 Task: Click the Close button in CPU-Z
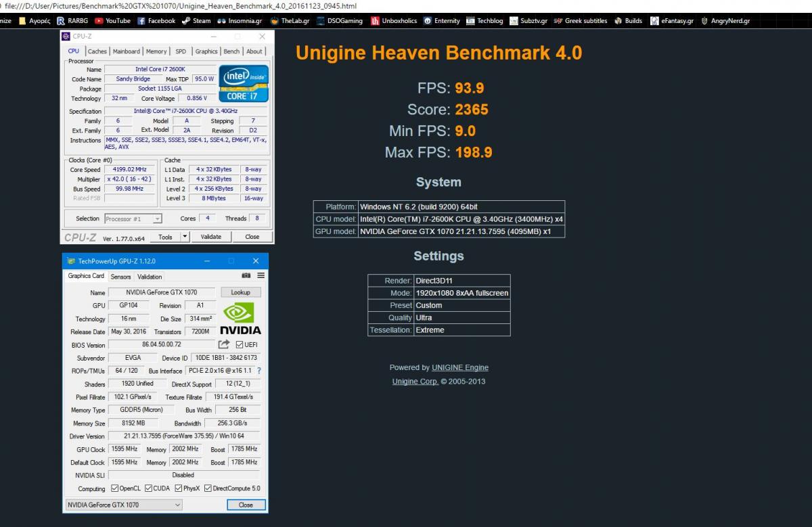click(252, 237)
